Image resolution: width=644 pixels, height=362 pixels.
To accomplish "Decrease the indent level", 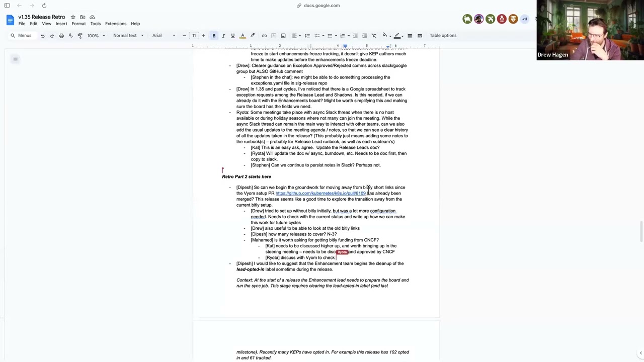I will point(355,36).
